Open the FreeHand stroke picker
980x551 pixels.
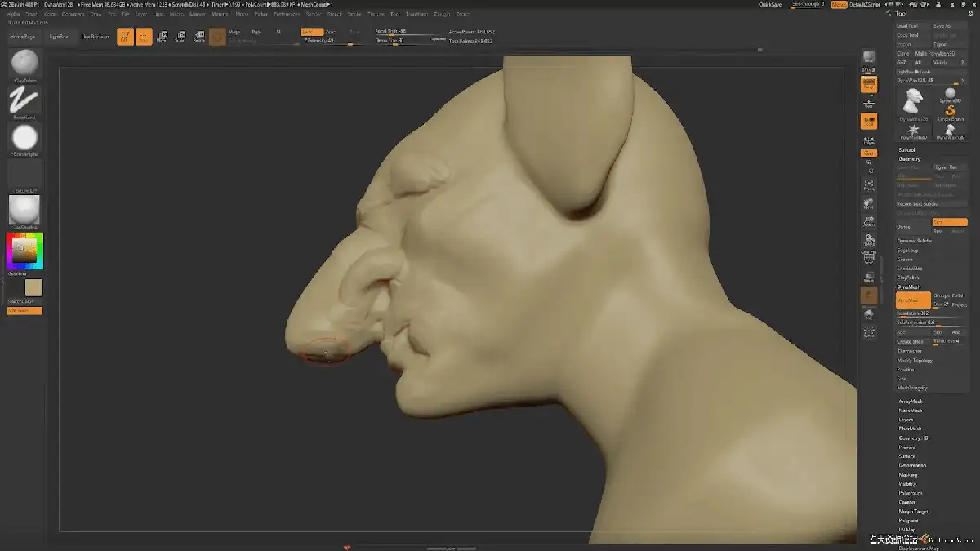pos(24,100)
